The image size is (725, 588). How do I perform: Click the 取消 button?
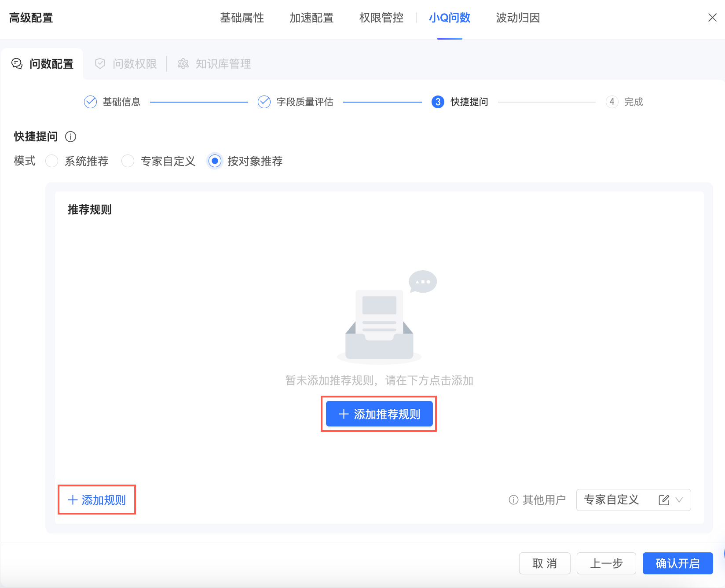(x=545, y=563)
